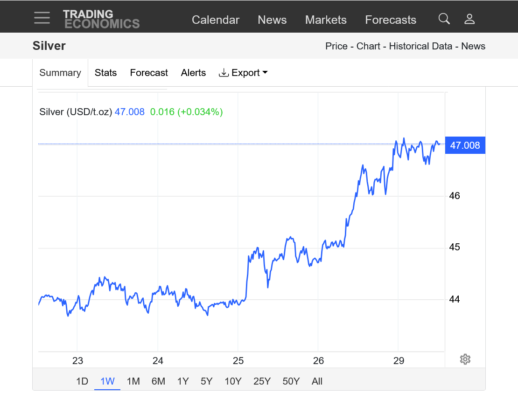Click the search magnifier icon
Screen dimensions: 518x420
444,19
